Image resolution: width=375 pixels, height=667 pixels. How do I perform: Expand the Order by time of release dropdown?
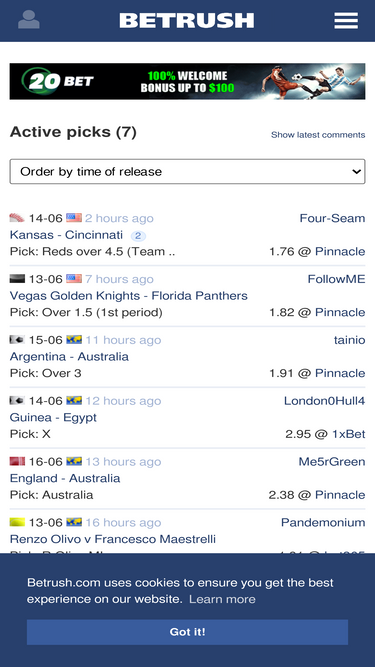[x=187, y=171]
